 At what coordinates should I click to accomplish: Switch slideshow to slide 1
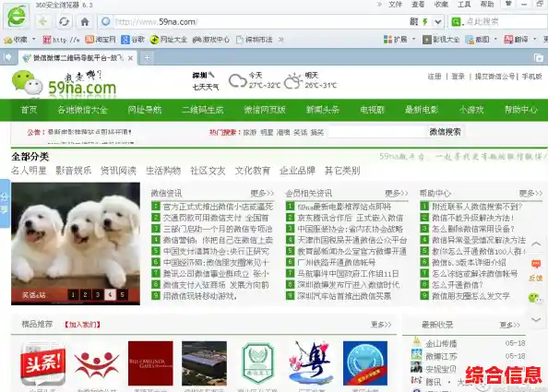73,295
